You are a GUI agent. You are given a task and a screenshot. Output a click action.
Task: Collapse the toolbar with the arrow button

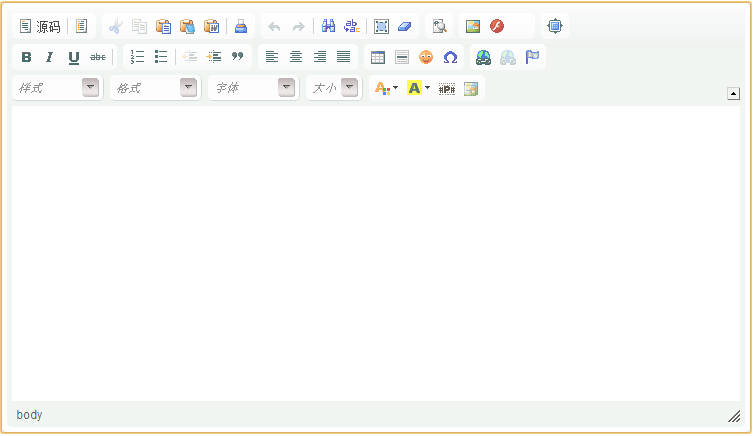click(x=733, y=94)
